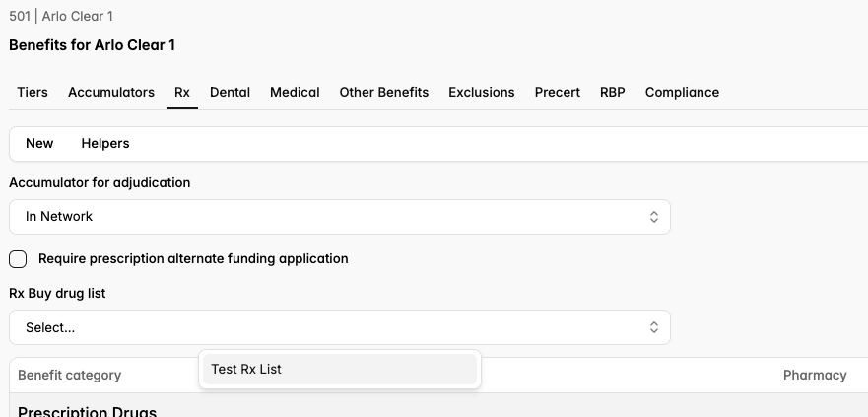Open the Other Benefits tab

click(x=384, y=92)
